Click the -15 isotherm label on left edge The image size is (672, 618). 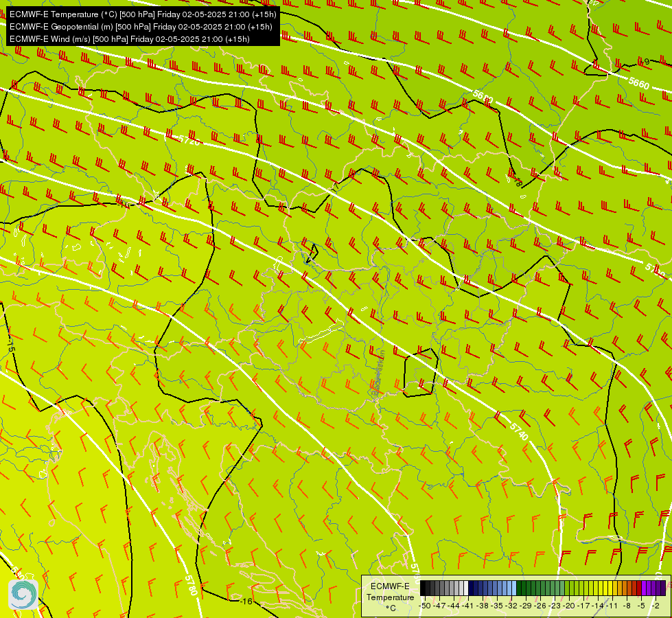click(11, 347)
